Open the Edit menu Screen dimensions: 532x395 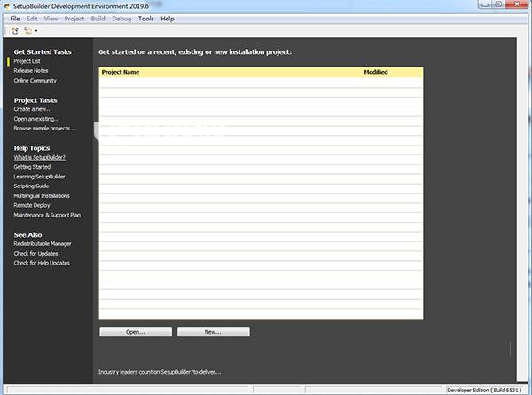point(32,19)
